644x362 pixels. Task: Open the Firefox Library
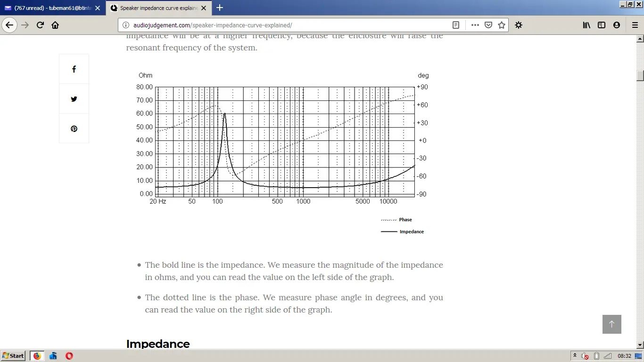(586, 25)
